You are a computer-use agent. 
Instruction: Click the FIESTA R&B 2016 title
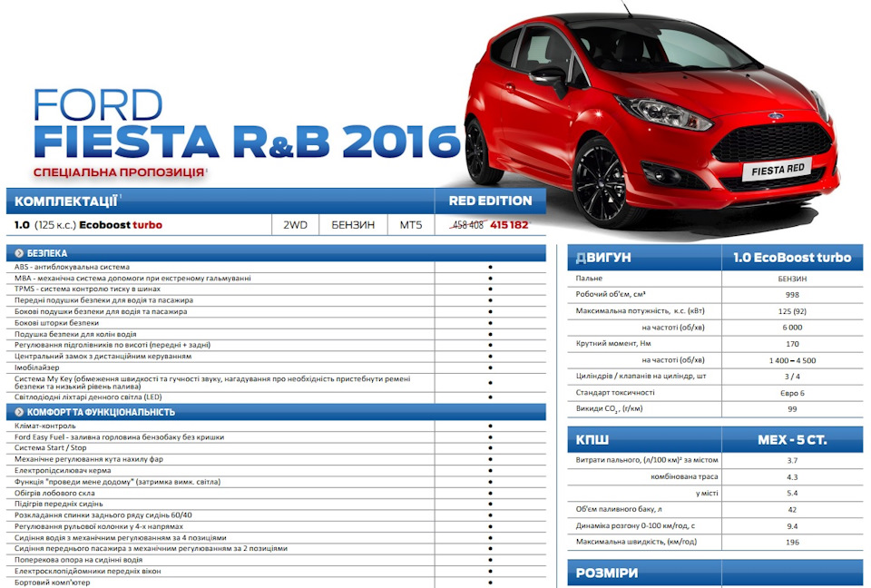click(247, 142)
